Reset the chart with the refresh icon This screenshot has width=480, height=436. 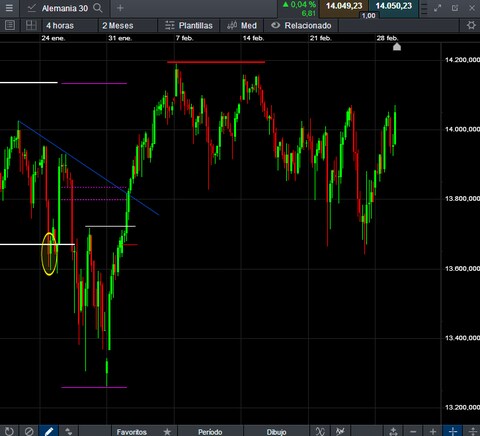(x=9, y=431)
